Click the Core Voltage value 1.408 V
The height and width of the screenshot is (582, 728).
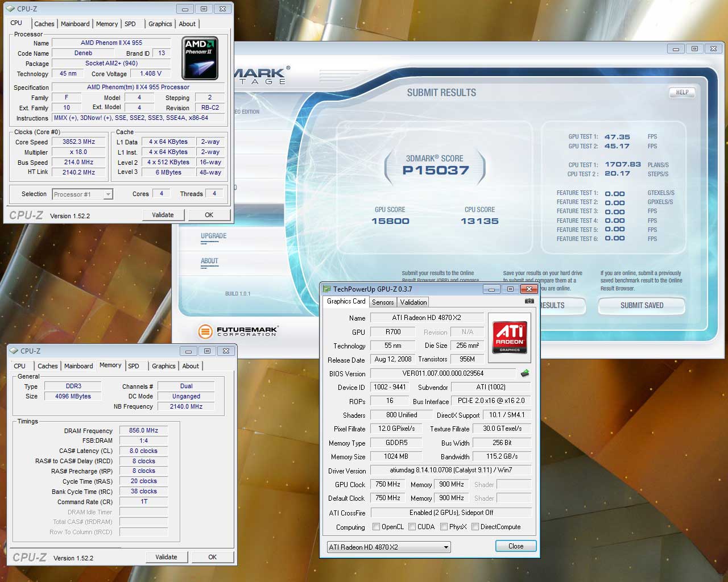click(151, 73)
